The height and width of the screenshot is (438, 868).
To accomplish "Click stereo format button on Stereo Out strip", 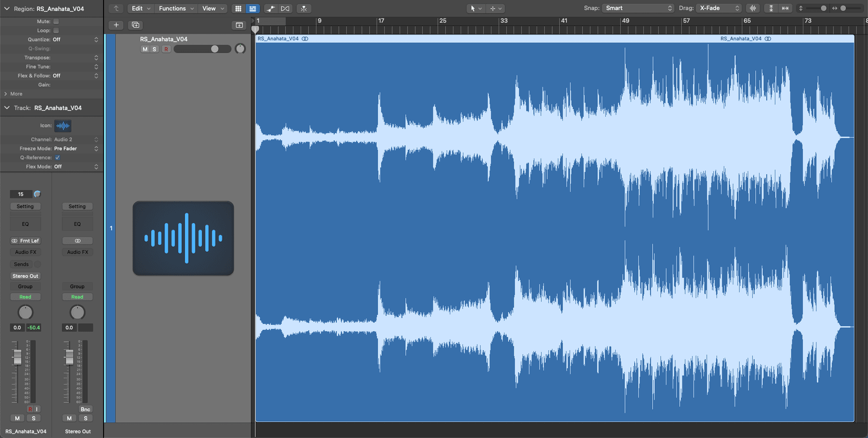I will 78,240.
